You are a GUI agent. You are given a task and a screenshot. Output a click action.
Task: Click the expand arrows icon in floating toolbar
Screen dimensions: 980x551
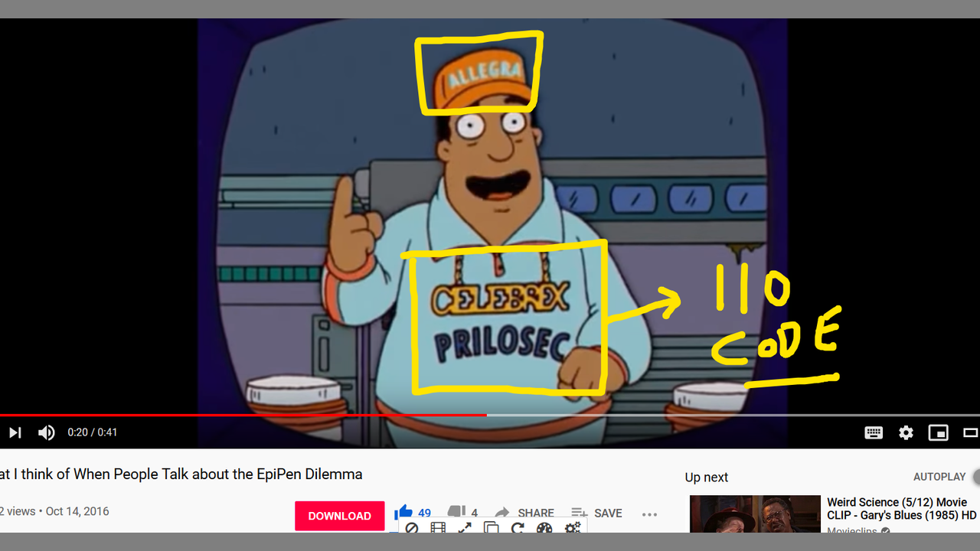tap(465, 528)
